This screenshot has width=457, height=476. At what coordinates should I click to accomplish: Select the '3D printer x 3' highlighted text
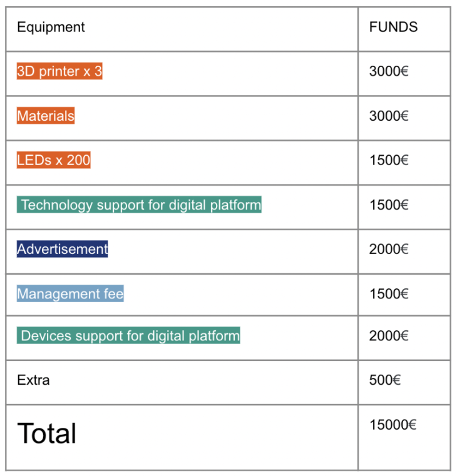(x=59, y=71)
